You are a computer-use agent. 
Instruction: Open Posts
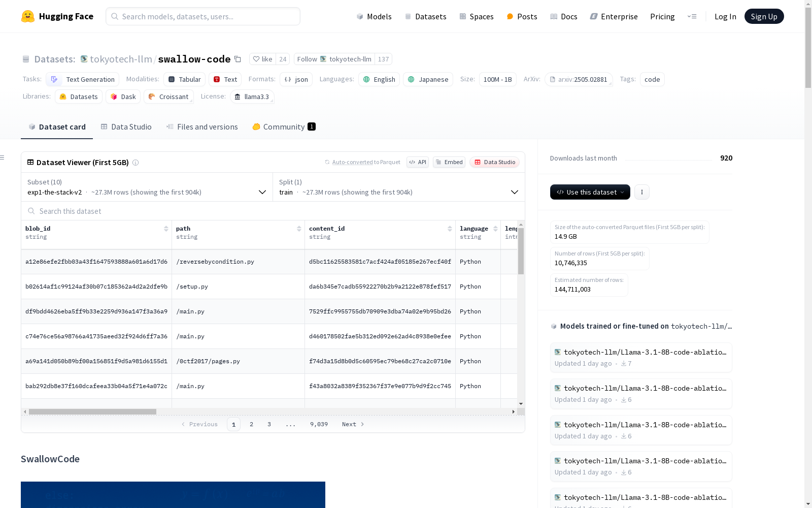click(522, 16)
